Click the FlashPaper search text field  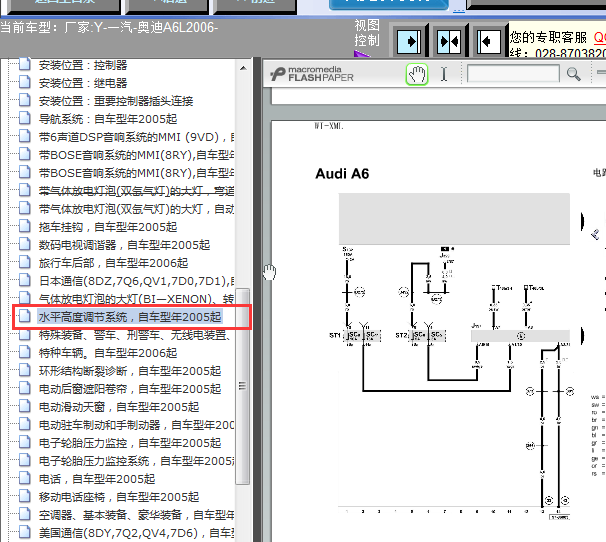click(x=513, y=73)
